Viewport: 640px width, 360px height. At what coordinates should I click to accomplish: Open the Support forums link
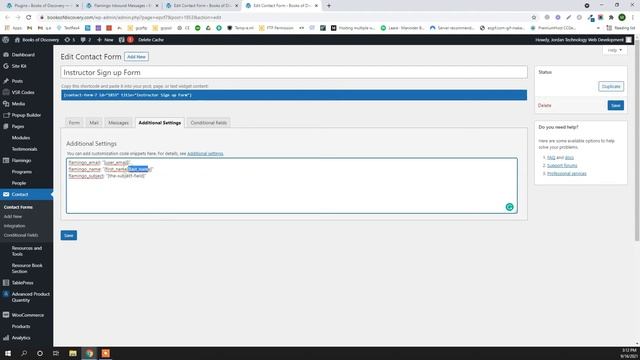pos(562,166)
